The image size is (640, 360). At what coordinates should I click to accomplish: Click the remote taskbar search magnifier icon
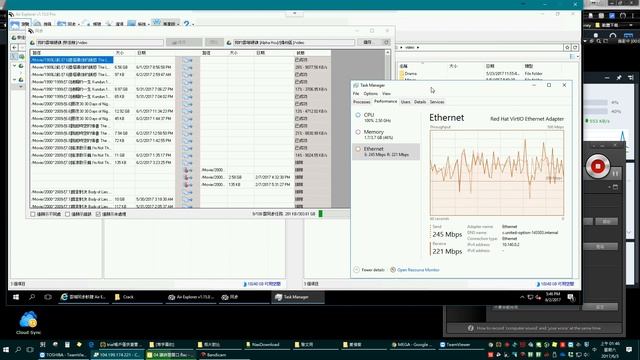click(x=32, y=297)
